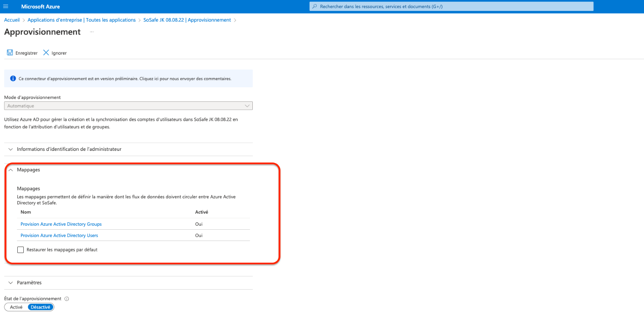Click info icon beside État de l'approvisionnement
The width and height of the screenshot is (644, 323).
point(67,299)
